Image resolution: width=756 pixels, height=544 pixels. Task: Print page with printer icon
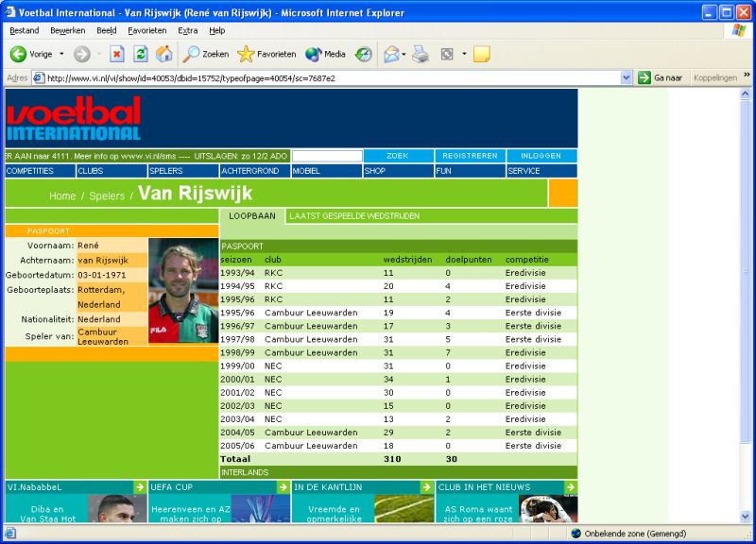(420, 54)
